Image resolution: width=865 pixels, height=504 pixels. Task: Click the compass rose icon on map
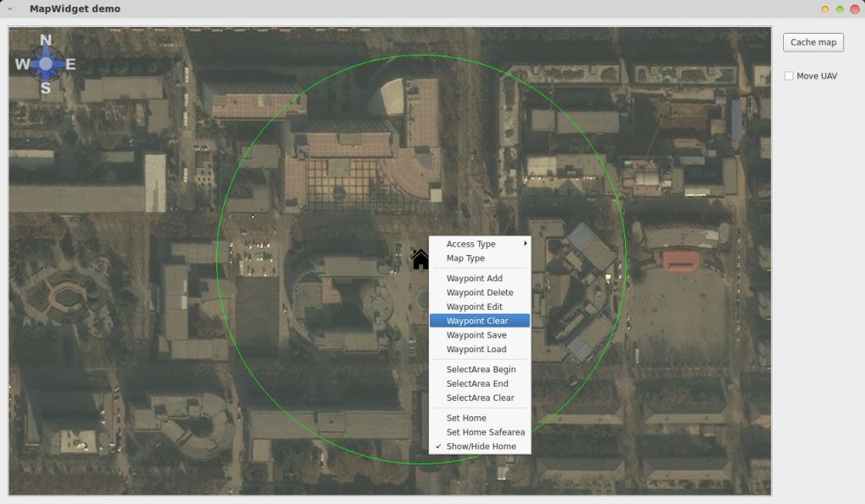pyautogui.click(x=46, y=64)
